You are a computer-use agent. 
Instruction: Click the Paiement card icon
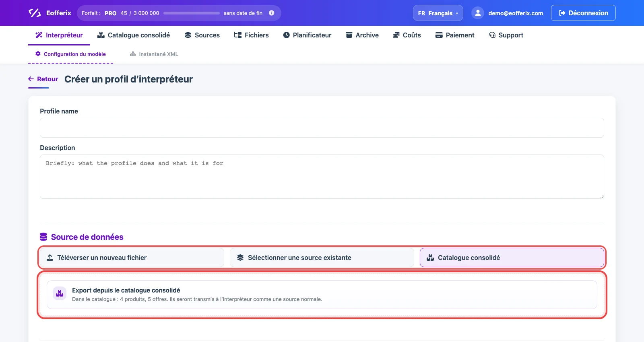point(439,35)
